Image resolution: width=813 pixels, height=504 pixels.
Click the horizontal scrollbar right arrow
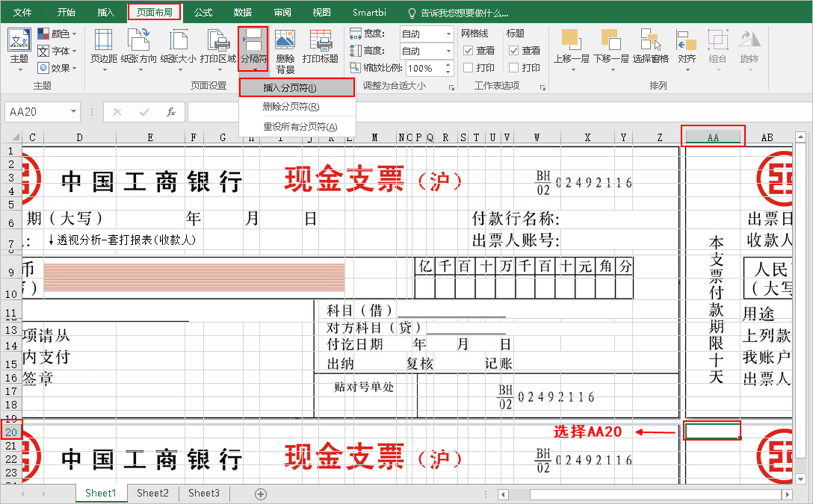tap(788, 495)
